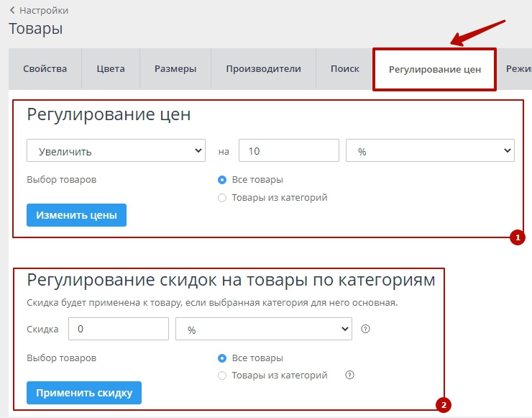Click the Скидка amount input field
The image size is (532, 418).
118,329
